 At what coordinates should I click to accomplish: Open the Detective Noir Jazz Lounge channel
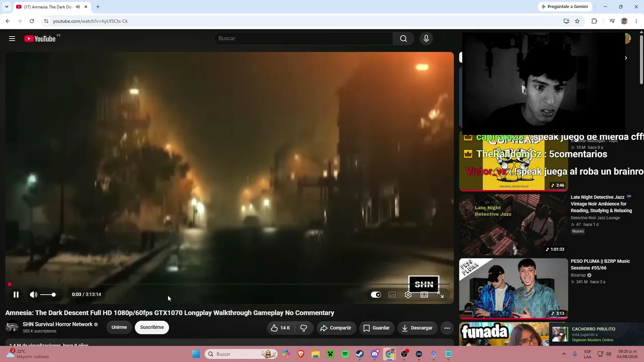[595, 218]
